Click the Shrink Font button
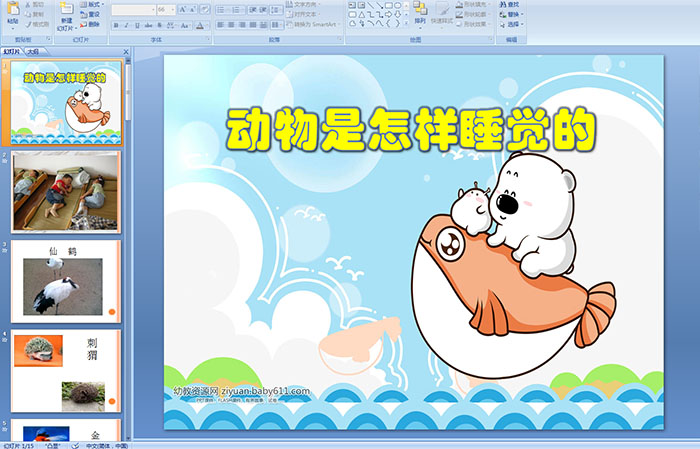Viewport: 700px width, 449px height. pos(193,10)
